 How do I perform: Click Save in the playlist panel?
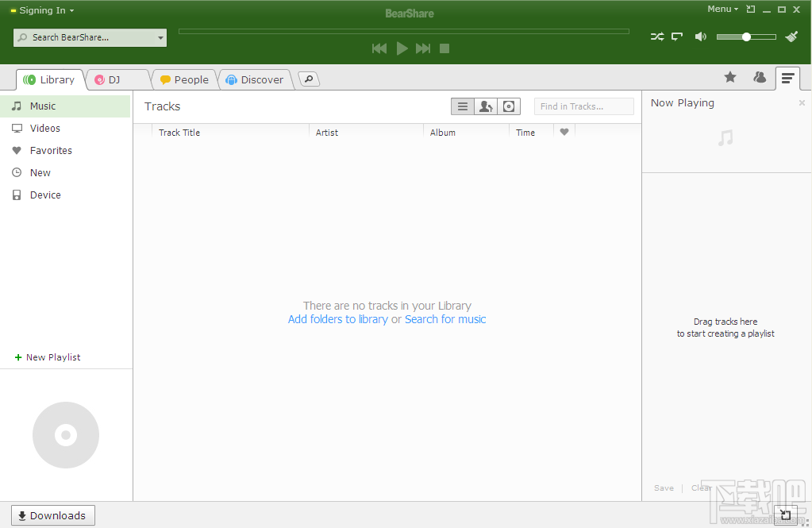pyautogui.click(x=664, y=488)
